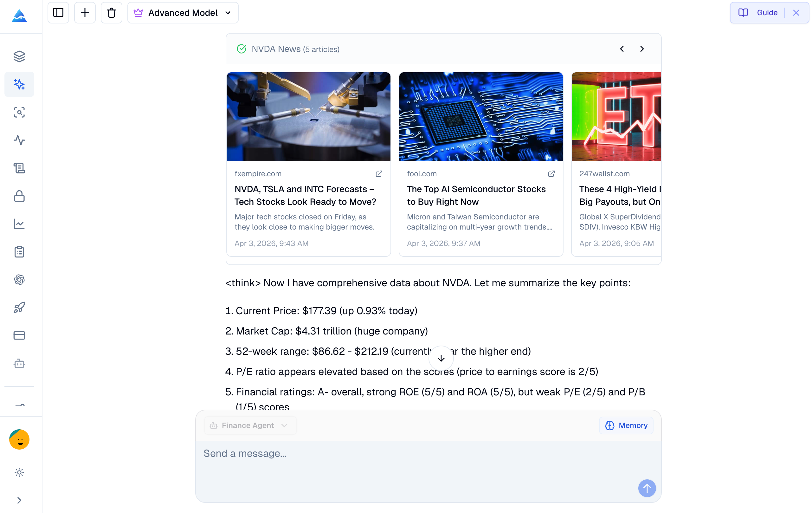The width and height of the screenshot is (812, 513).
Task: Open the scan/search tool in the sidebar
Action: 19,112
